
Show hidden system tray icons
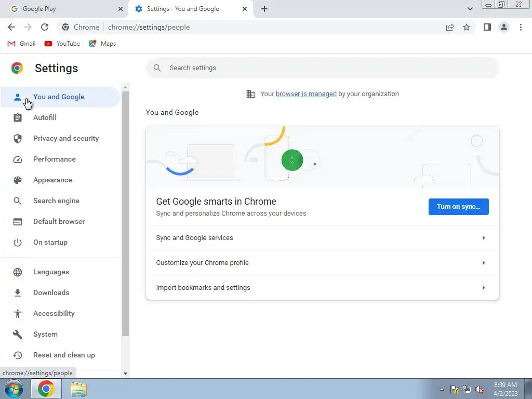pyautogui.click(x=442, y=389)
